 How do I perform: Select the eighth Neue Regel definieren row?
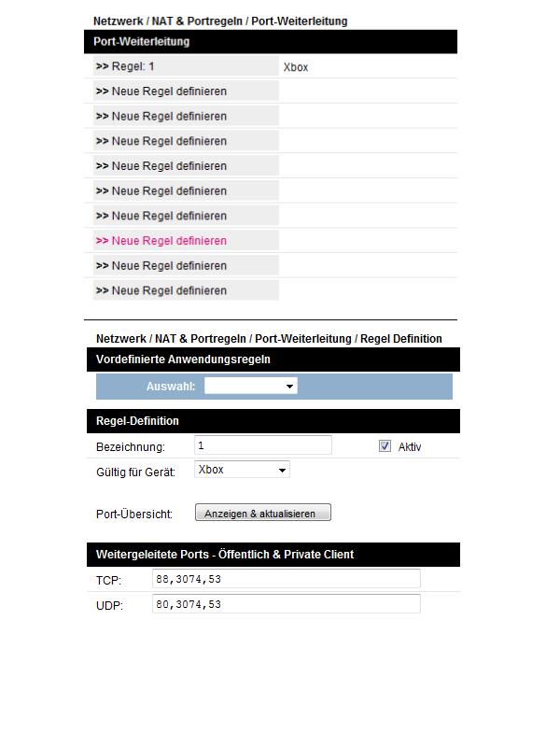pyautogui.click(x=168, y=266)
